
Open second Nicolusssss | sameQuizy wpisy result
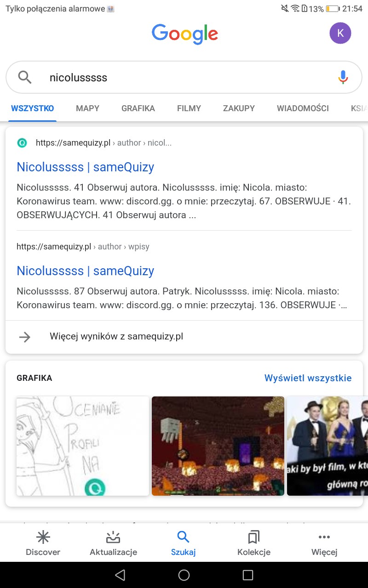tap(85, 271)
